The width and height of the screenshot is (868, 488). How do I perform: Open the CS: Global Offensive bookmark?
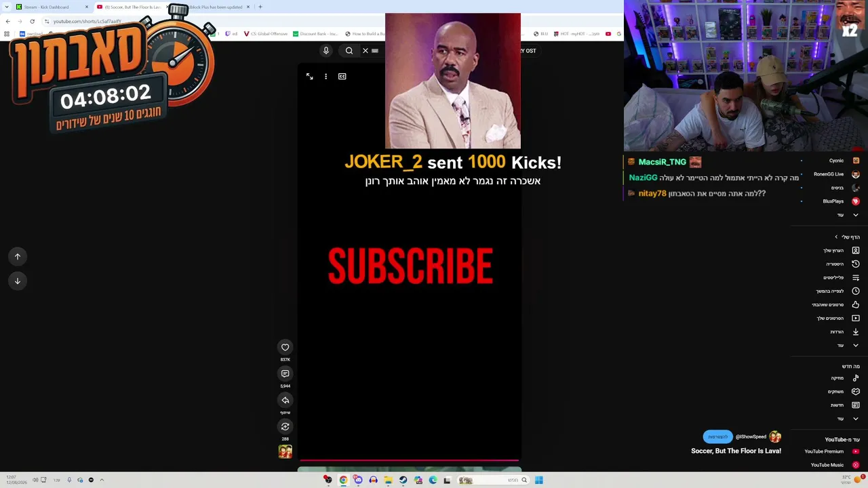point(265,34)
